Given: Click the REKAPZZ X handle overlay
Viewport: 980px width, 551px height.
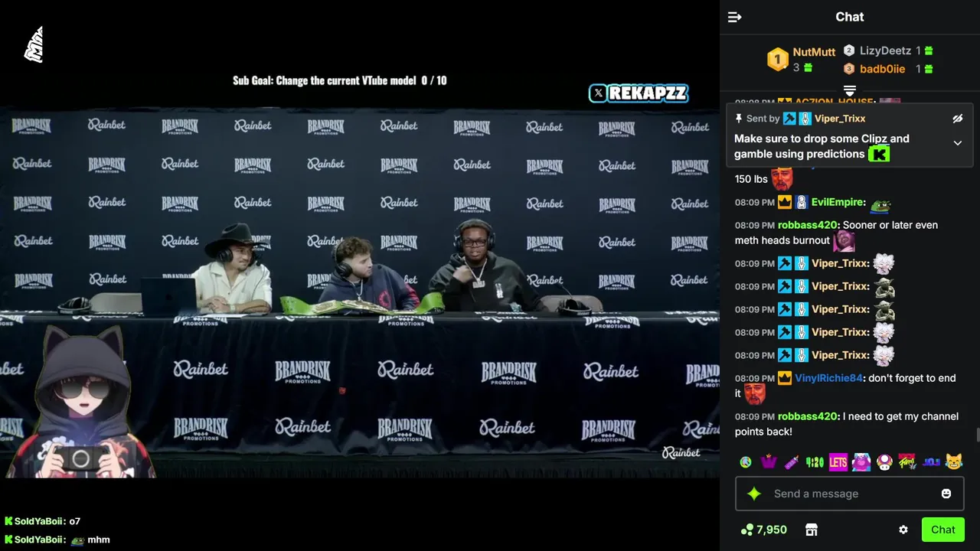Looking at the screenshot, I should coord(639,93).
